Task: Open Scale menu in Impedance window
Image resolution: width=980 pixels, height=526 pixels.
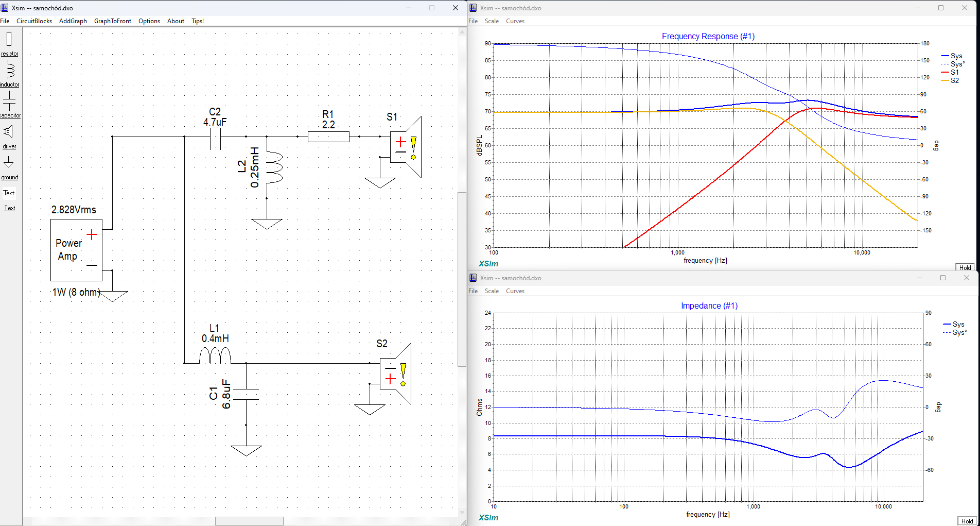Action: (x=492, y=291)
